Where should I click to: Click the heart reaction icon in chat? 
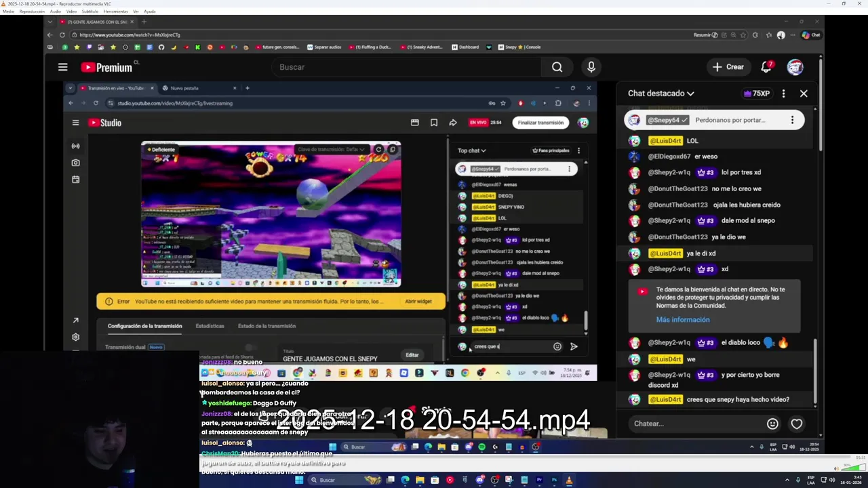(797, 424)
